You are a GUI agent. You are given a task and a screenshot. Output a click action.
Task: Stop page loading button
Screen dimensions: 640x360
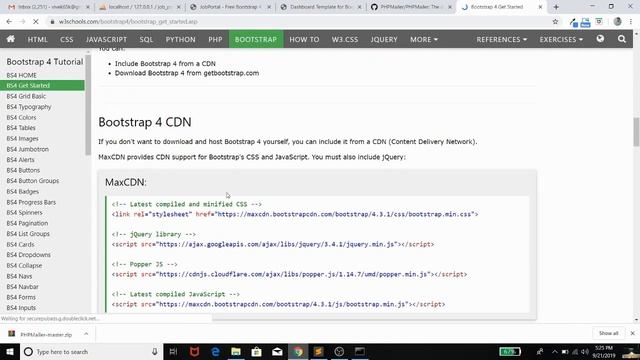point(36,22)
